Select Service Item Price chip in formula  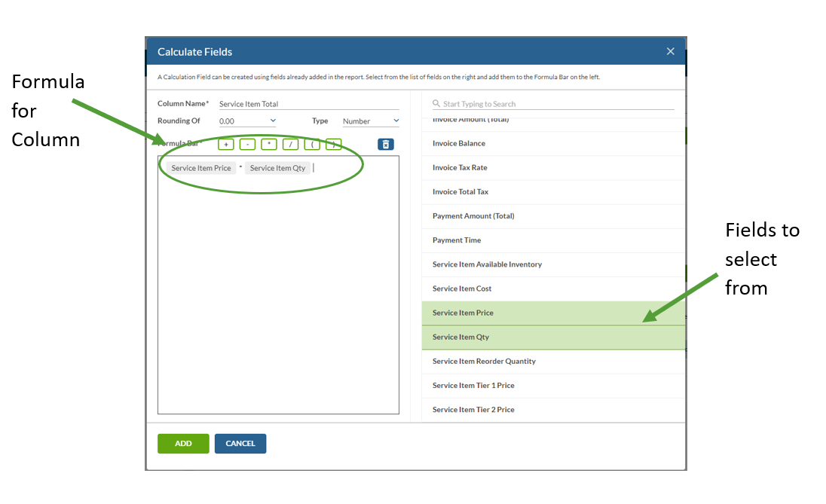[x=200, y=168]
